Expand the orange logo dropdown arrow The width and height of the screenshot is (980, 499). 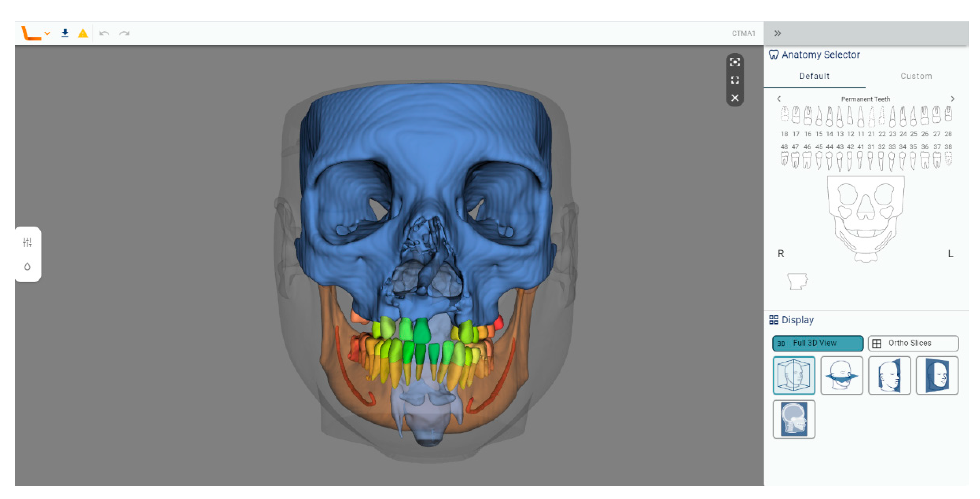(x=48, y=33)
